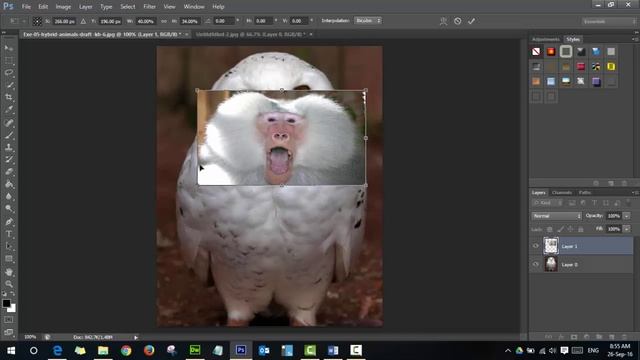This screenshot has width=640, height=360.
Task: Select the Eyedropper tool
Action: pos(9,109)
